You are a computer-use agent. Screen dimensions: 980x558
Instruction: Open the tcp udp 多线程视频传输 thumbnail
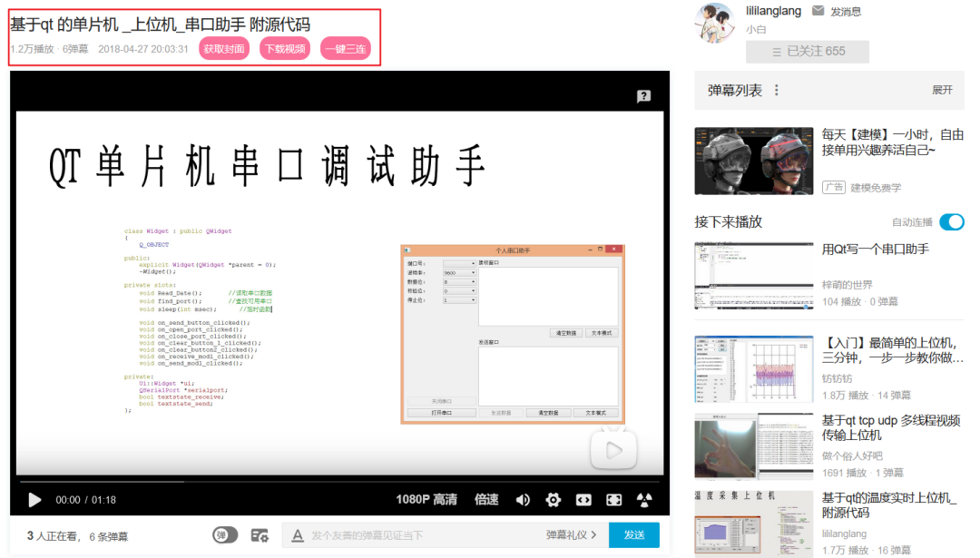click(x=754, y=446)
